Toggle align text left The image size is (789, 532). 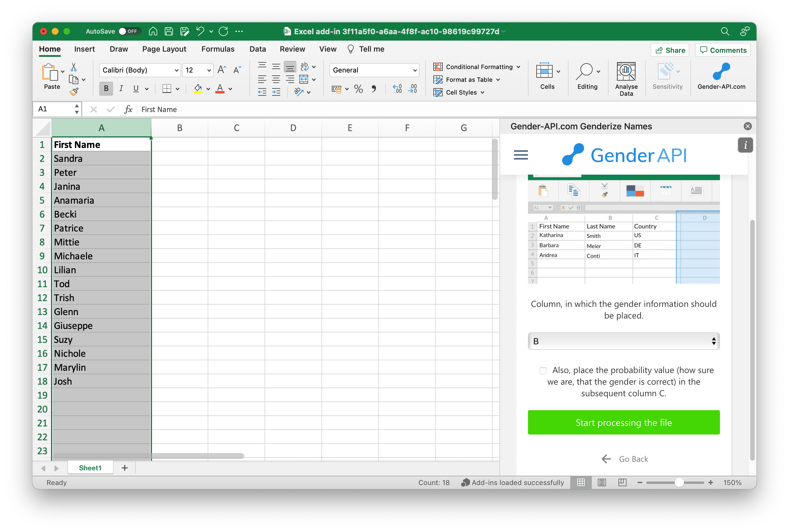[262, 79]
